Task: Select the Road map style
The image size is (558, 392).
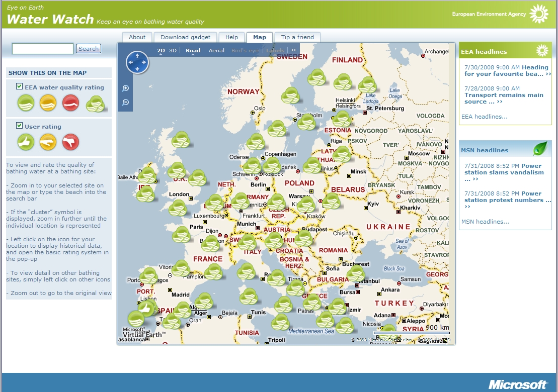Action: pos(193,50)
